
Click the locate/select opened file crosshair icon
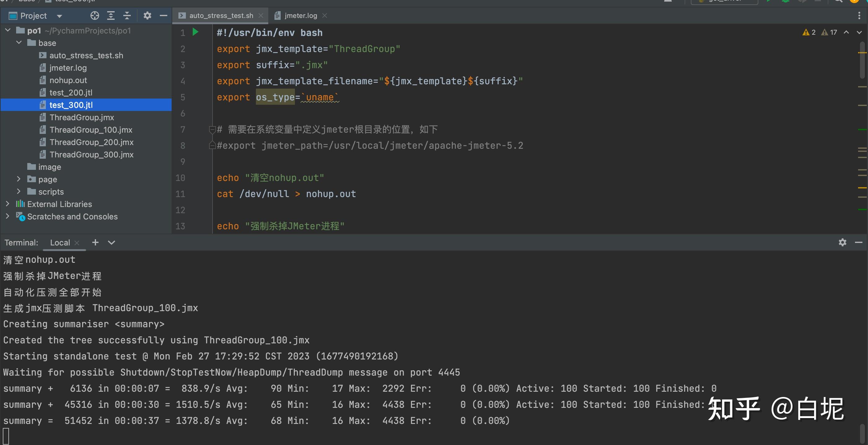click(x=95, y=15)
